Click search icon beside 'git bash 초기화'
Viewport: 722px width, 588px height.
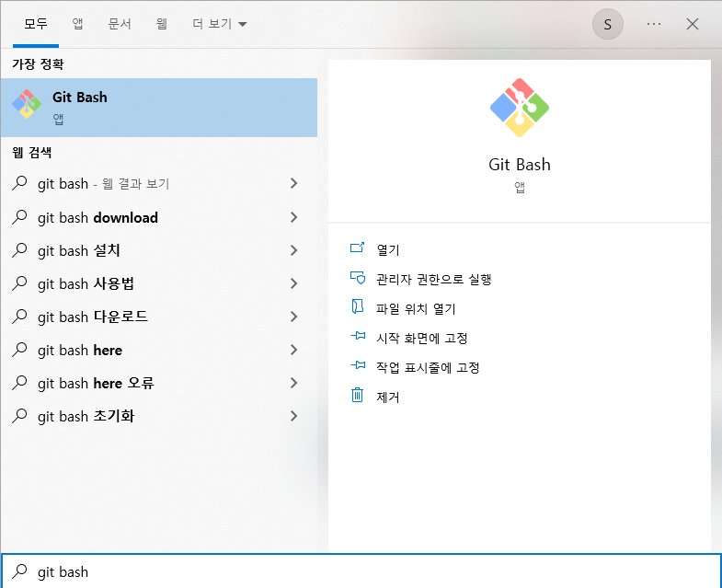point(19,416)
